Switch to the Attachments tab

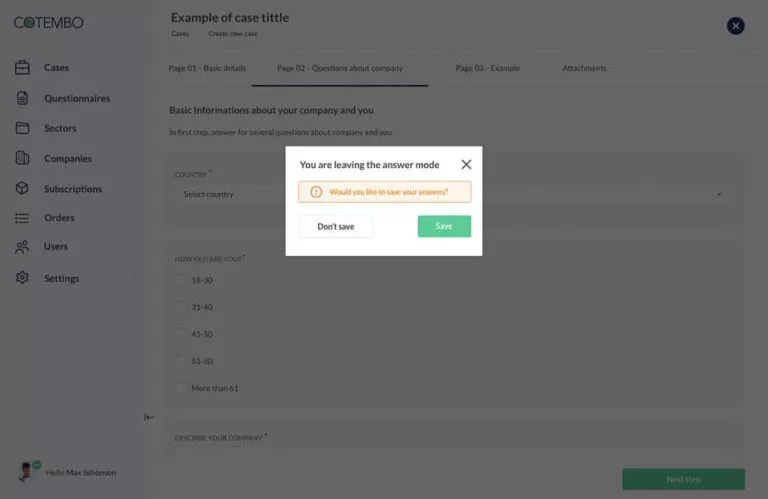(584, 68)
